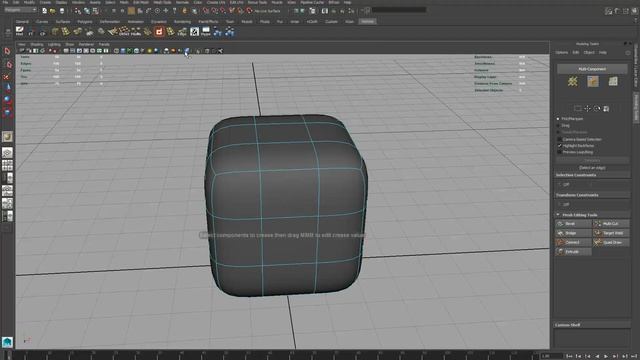Screen dimensions: 640x360
Task: Open the Polygons menu set dropdown
Action: tap(20, 10)
